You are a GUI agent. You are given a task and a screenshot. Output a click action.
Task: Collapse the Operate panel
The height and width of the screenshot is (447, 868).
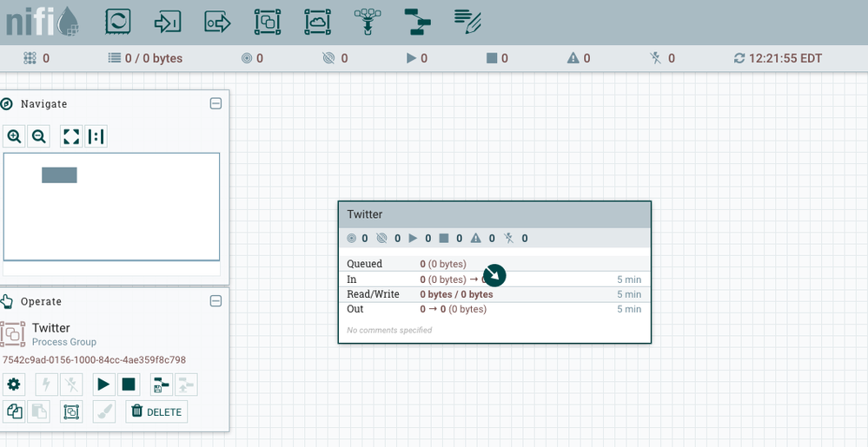[216, 301]
